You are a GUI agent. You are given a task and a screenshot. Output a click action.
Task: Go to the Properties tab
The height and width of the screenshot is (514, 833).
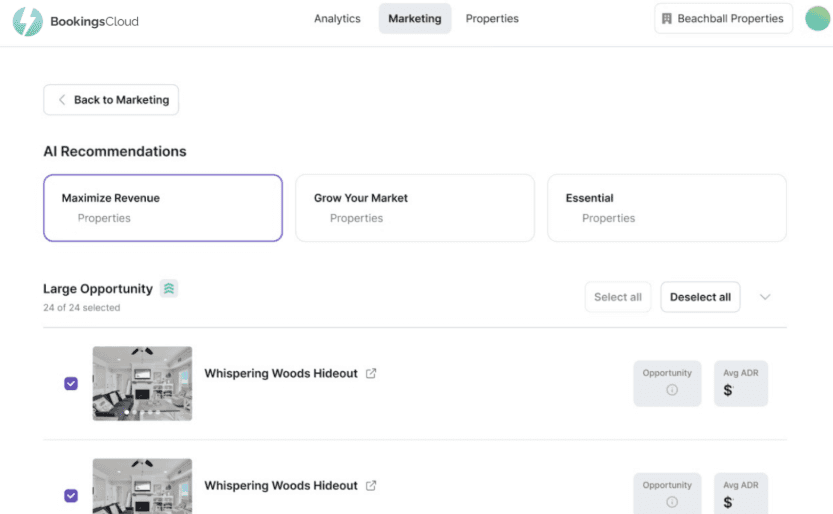(492, 19)
